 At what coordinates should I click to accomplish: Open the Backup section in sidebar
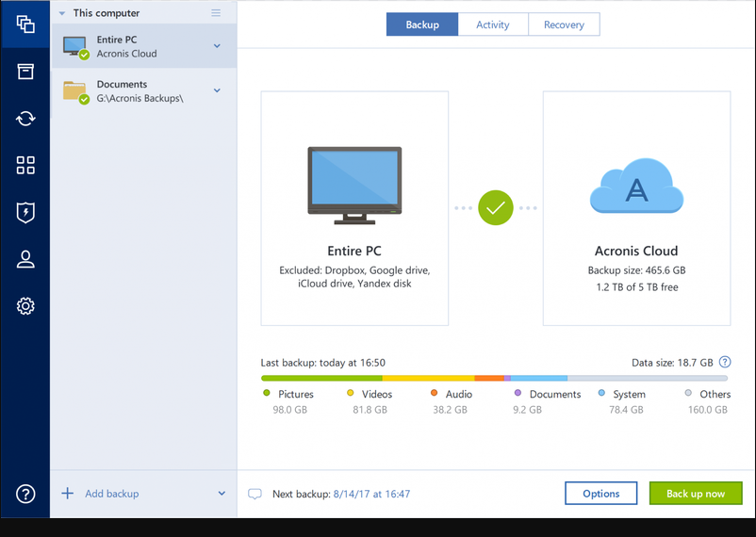[25, 24]
